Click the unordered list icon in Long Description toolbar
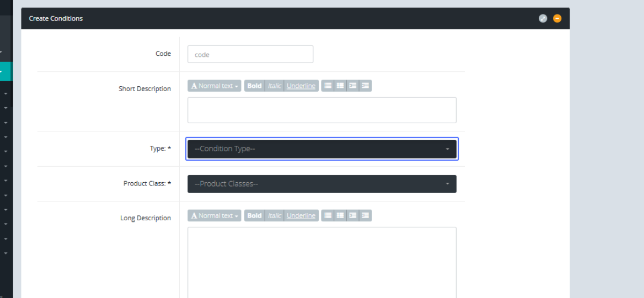 click(x=327, y=215)
